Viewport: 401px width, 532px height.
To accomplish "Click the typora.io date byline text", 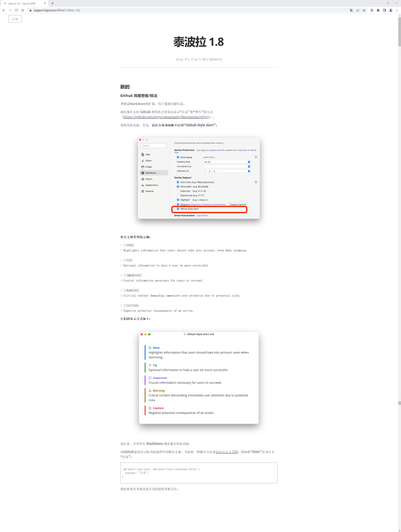I will pyautogui.click(x=199, y=59).
